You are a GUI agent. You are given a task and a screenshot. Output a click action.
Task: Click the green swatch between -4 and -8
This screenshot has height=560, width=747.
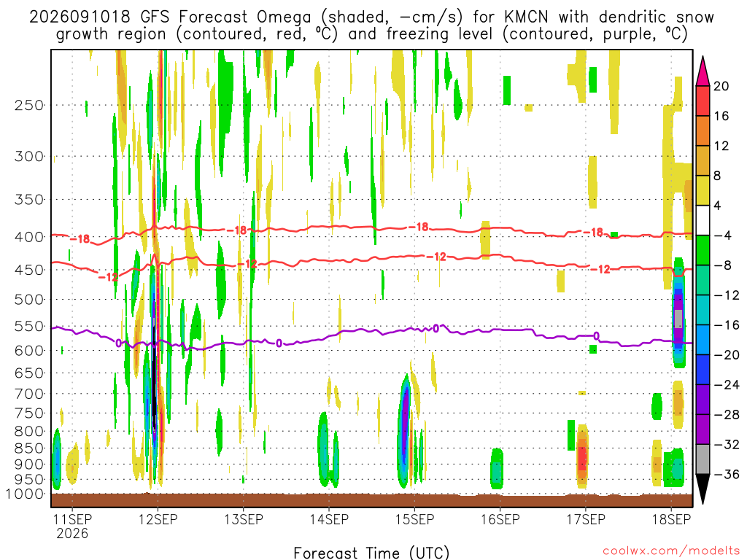click(703, 250)
